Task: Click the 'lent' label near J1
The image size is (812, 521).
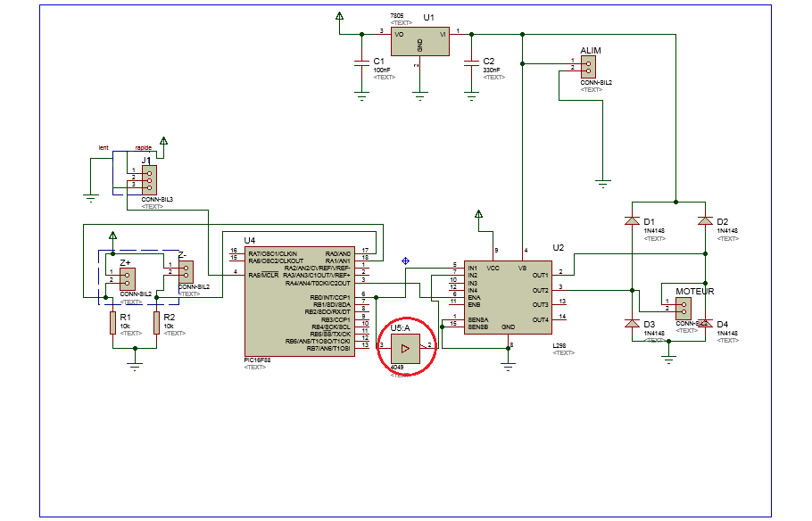Action: point(104,147)
